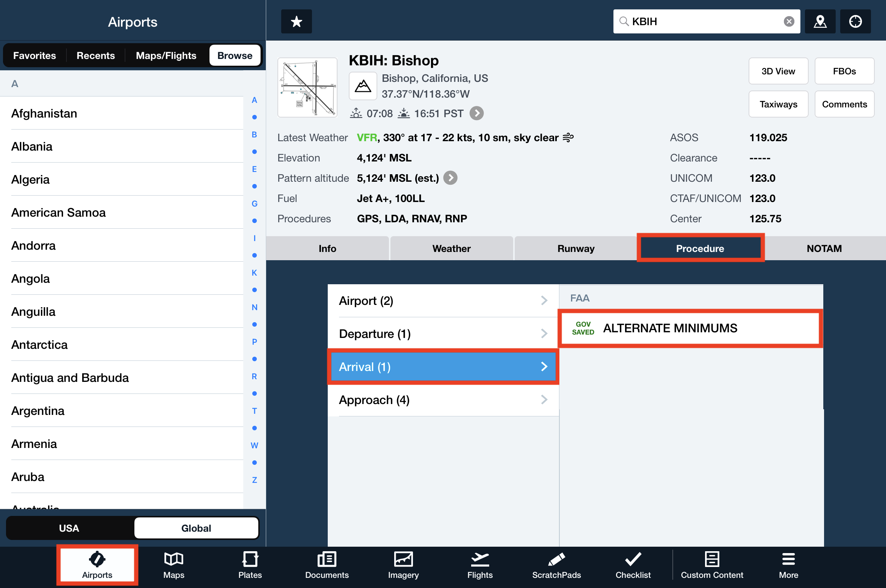Switch to the Recents segment
The height and width of the screenshot is (588, 886).
[96, 56]
